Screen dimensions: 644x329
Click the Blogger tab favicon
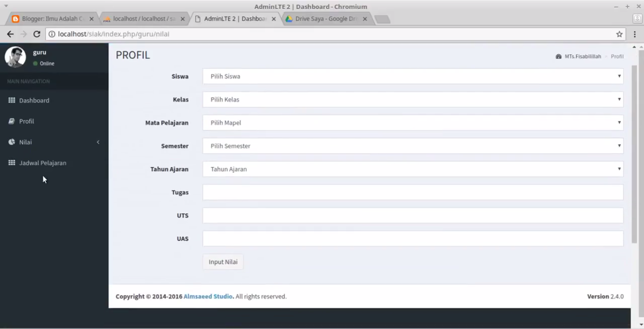[x=16, y=19]
